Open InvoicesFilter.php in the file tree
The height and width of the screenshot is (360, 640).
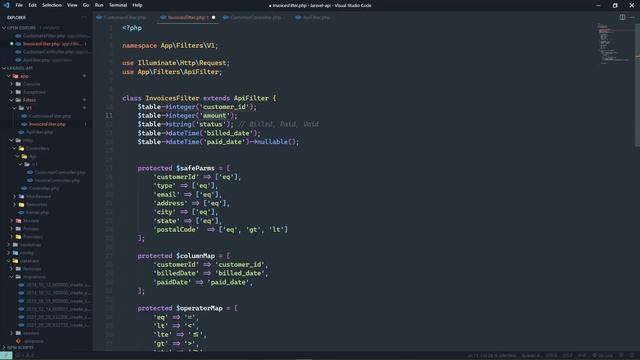[x=46, y=124]
